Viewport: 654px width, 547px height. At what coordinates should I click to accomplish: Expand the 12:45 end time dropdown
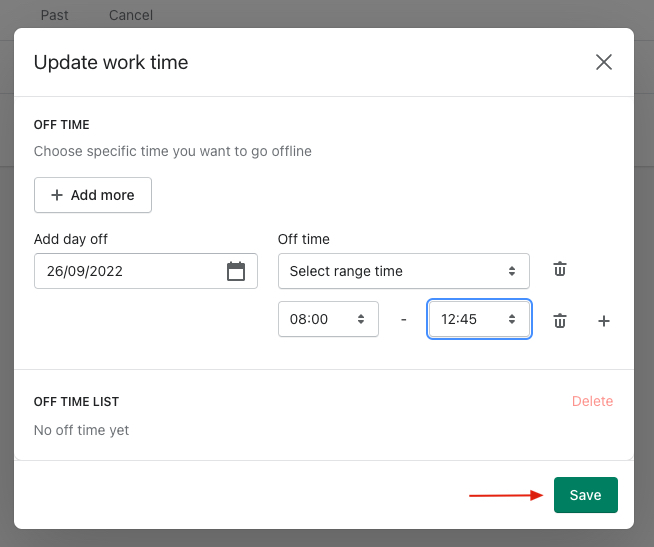point(479,320)
